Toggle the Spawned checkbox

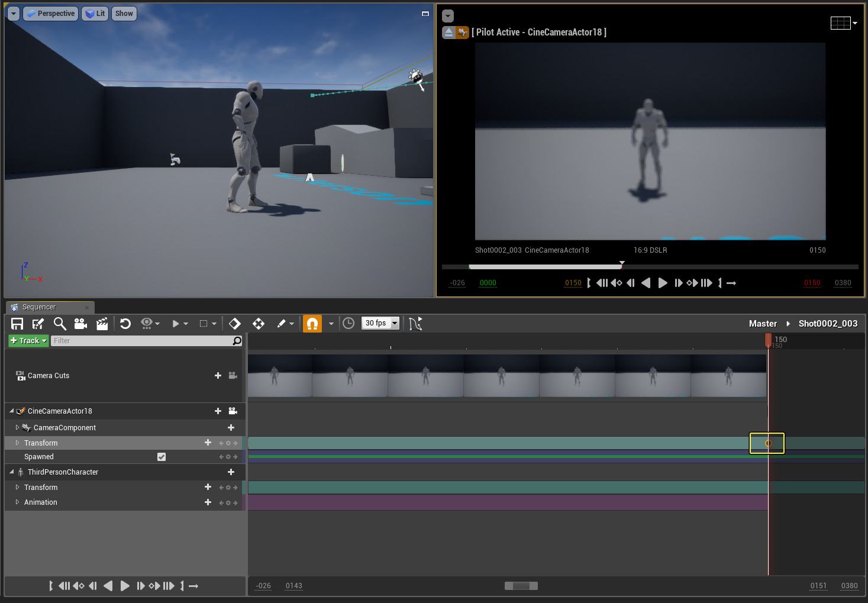click(162, 457)
